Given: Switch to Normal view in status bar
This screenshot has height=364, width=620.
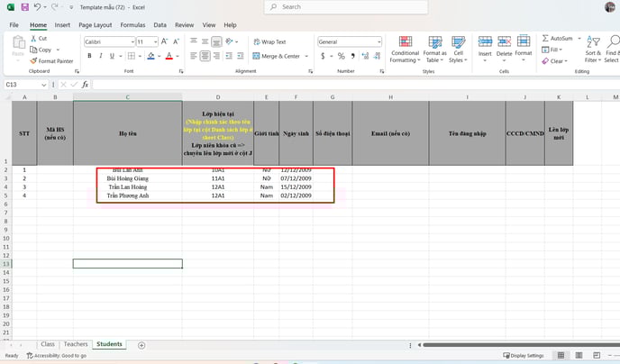Looking at the screenshot, I should [561, 355].
